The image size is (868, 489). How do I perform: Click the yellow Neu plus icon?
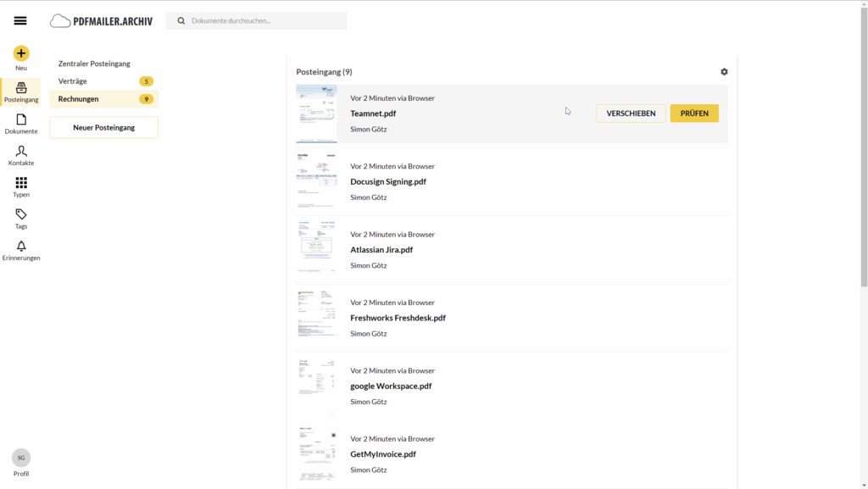point(21,53)
